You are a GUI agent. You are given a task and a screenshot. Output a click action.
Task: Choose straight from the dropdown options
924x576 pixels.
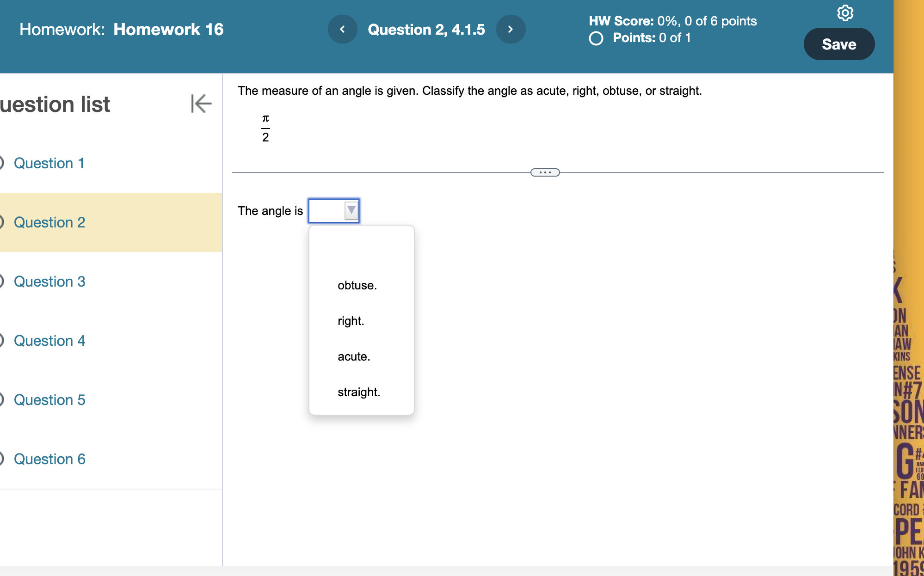coord(359,392)
